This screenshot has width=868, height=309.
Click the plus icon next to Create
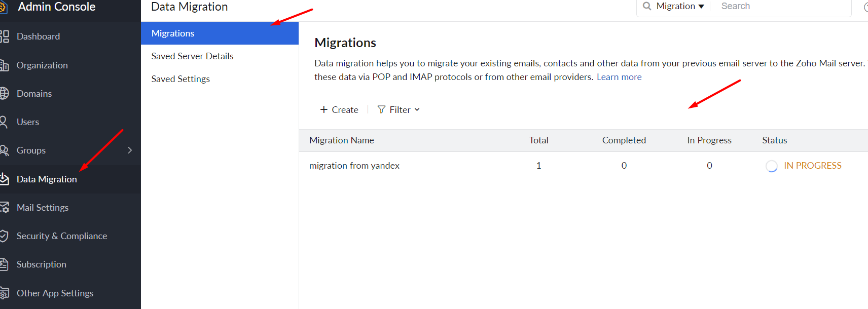coord(324,109)
